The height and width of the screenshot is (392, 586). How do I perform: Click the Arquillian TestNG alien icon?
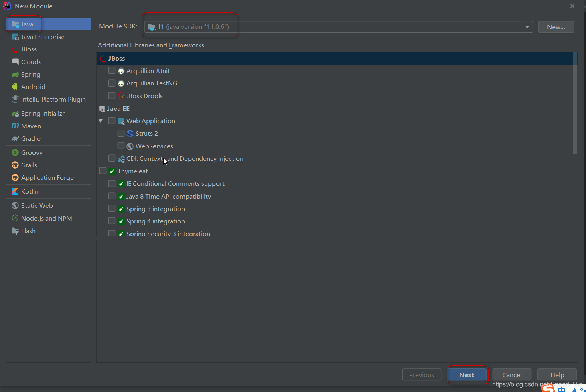[121, 83]
